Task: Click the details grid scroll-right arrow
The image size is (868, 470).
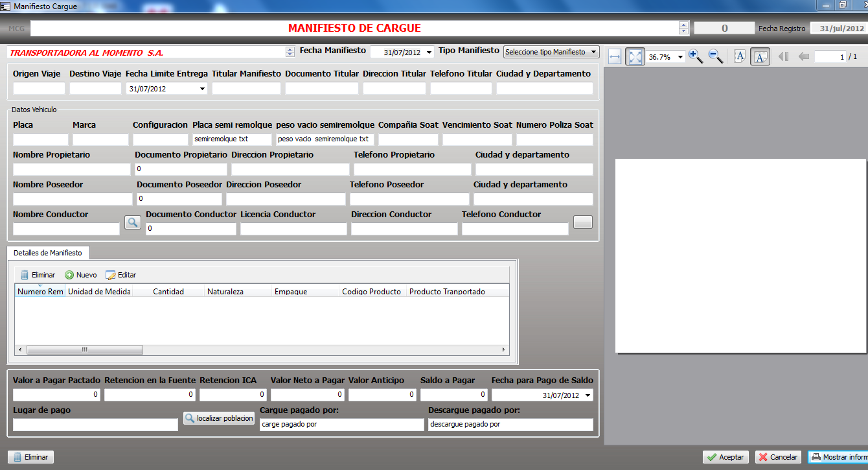Action: (505, 349)
